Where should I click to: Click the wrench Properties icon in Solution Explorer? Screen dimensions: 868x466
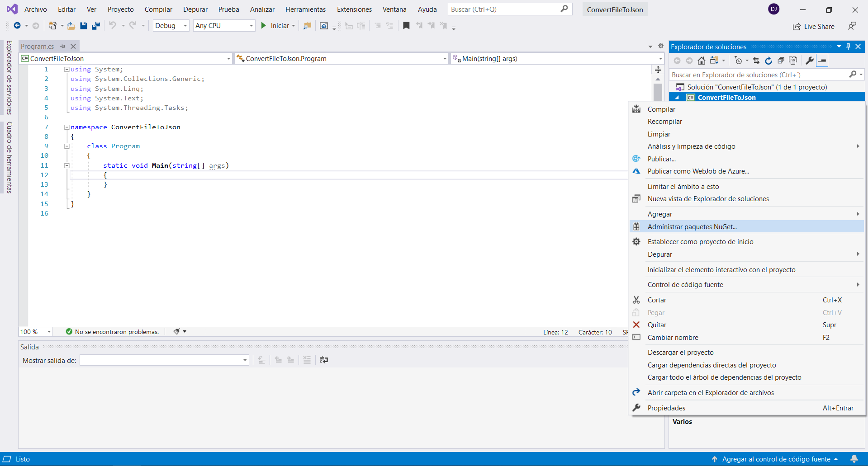click(x=810, y=61)
